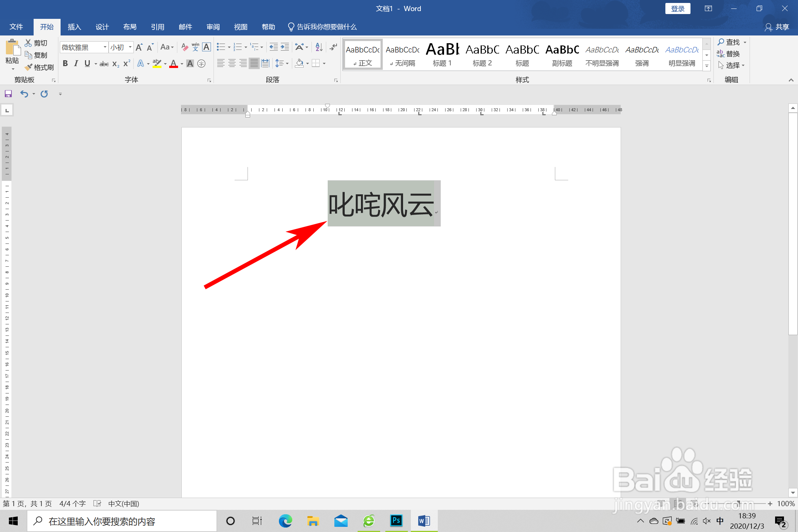Redo action in quick access toolbar
The width and height of the screenshot is (798, 532).
point(44,94)
